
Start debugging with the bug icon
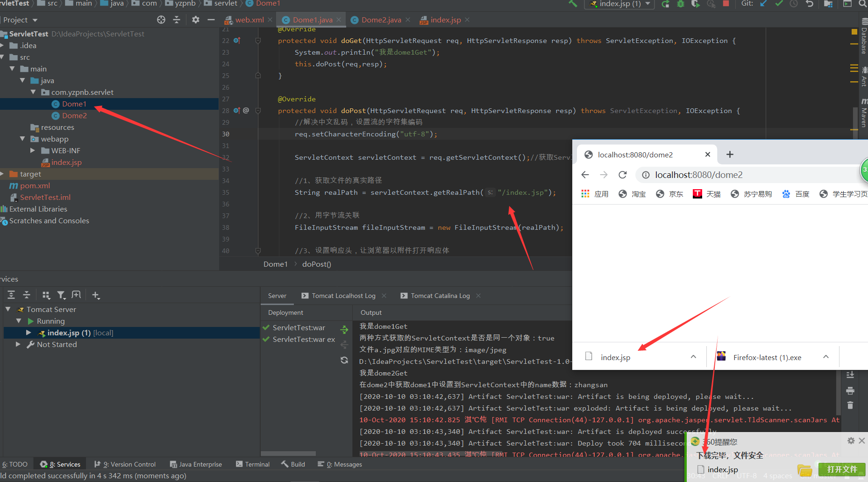point(681,4)
